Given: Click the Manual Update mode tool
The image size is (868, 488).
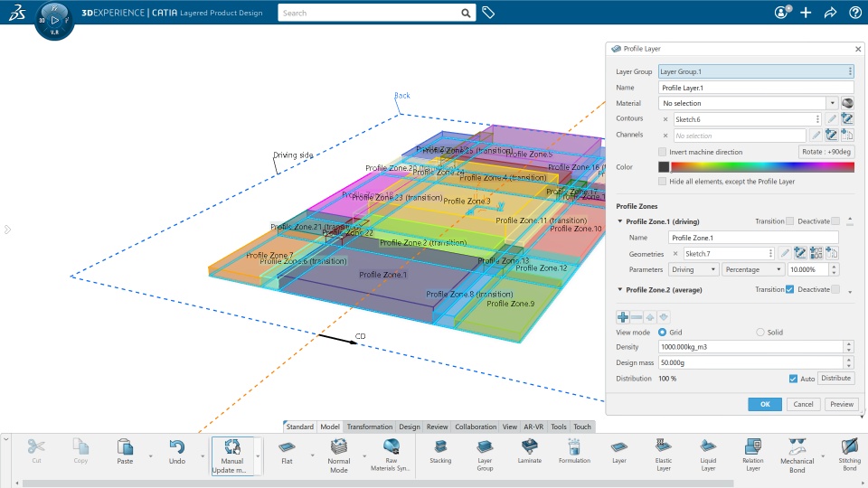Looking at the screenshot, I should (x=232, y=455).
